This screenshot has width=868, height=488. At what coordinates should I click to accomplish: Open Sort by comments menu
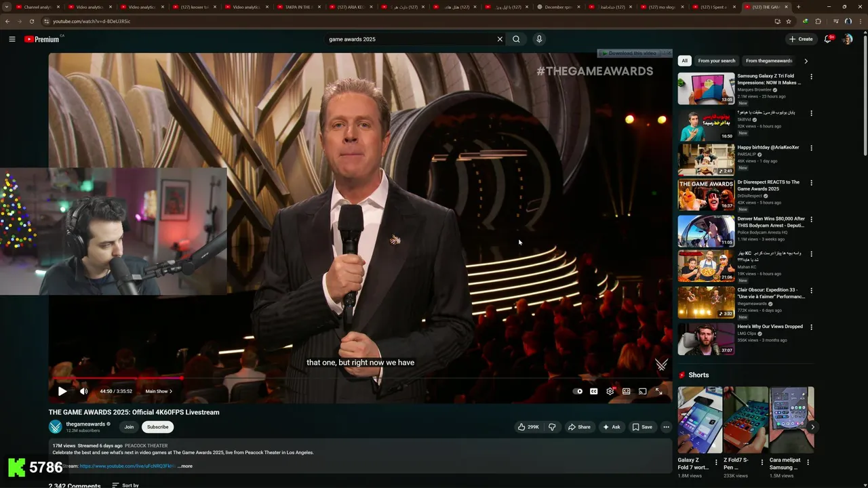(x=125, y=485)
